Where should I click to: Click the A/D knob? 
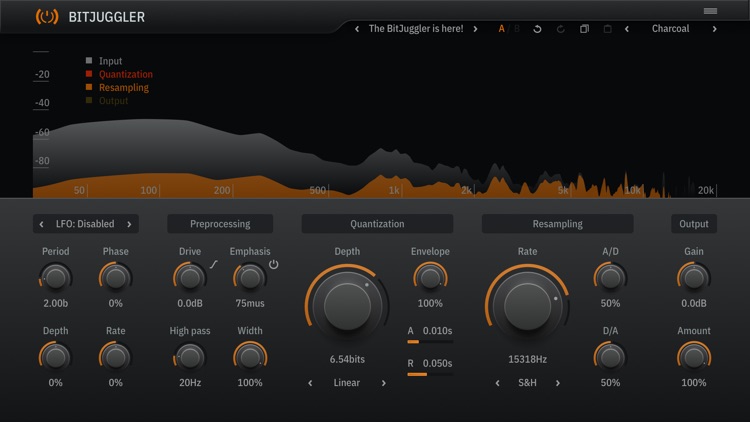tap(610, 278)
